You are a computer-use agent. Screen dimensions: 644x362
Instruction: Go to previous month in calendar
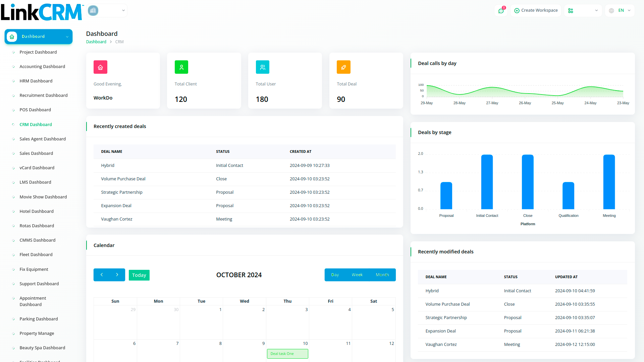tap(102, 275)
